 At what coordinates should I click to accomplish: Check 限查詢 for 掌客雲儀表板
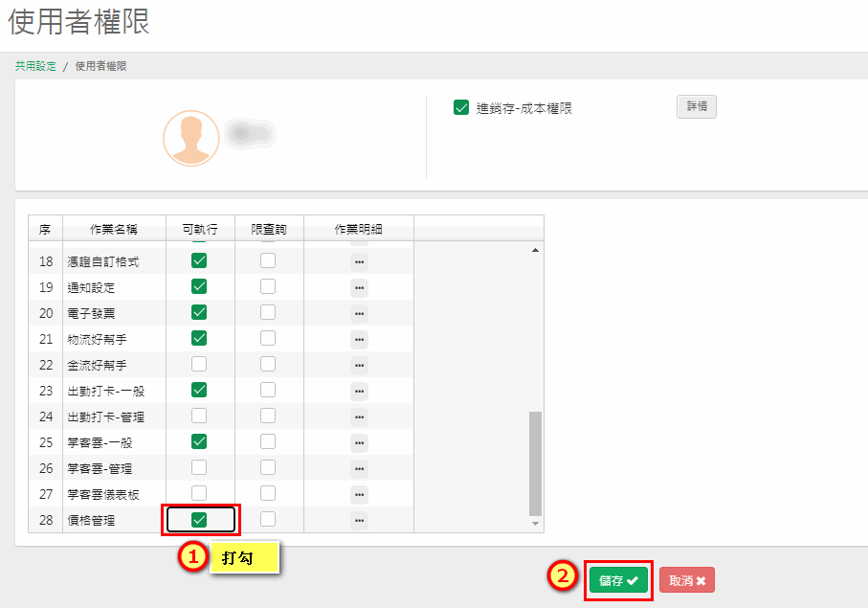268,493
